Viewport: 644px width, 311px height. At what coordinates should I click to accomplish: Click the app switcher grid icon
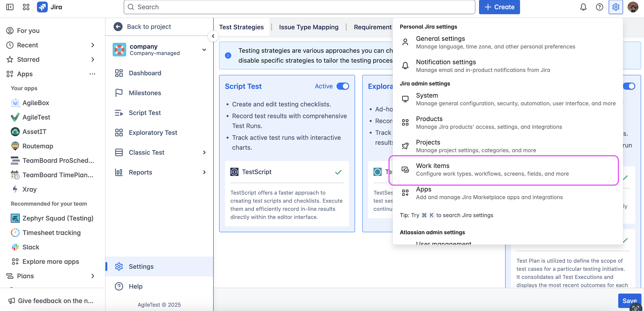tap(26, 7)
